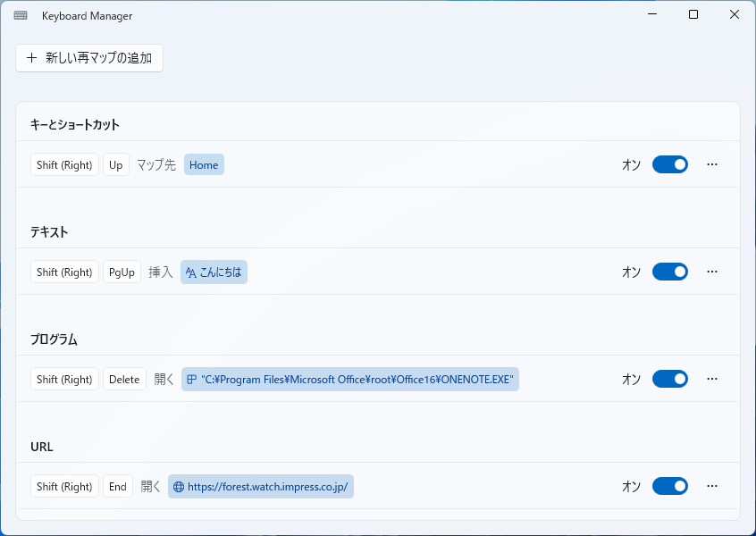
Task: Click the Up key chip in first row
Action: coord(116,165)
